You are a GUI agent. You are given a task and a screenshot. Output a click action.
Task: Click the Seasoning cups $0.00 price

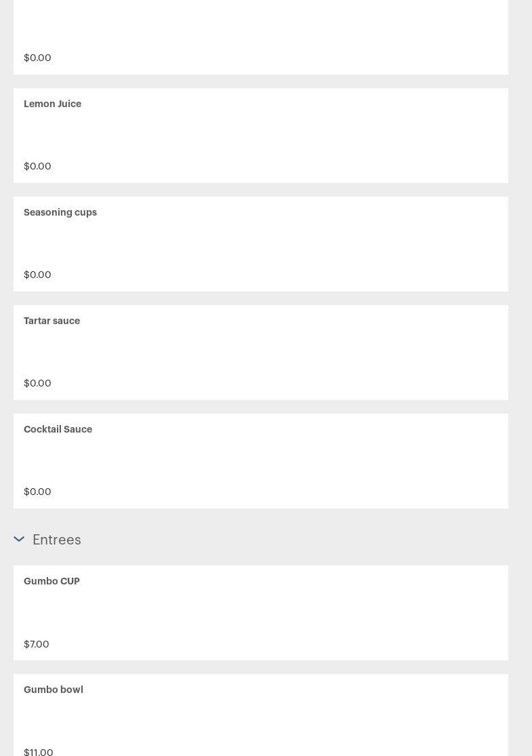click(37, 275)
